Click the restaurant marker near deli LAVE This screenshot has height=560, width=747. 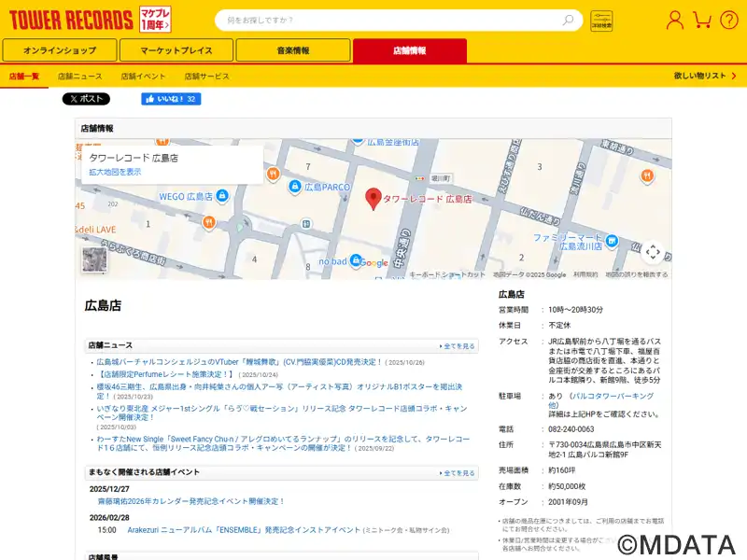(208, 222)
